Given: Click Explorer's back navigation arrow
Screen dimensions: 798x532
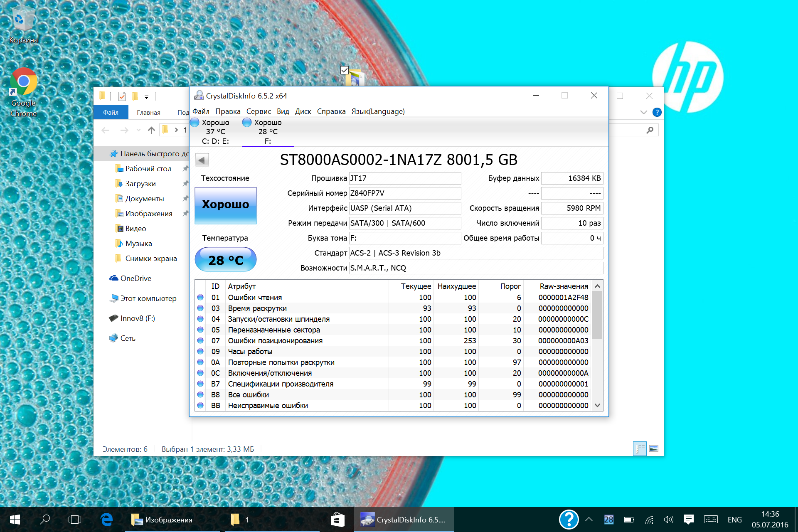Looking at the screenshot, I should tap(106, 131).
